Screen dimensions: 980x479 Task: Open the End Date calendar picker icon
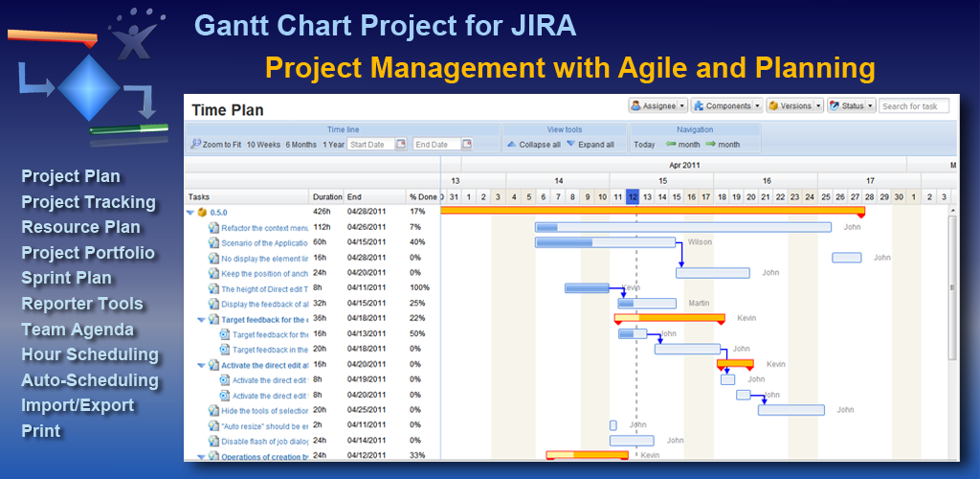467,145
